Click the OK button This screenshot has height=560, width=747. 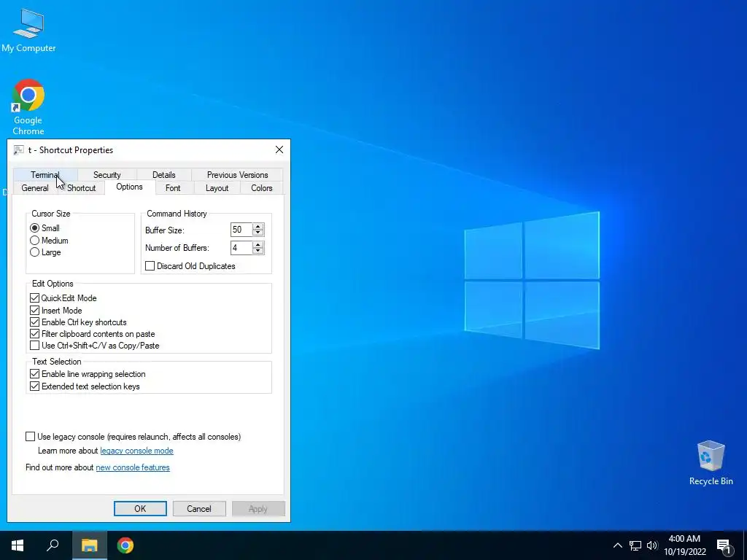click(x=140, y=508)
